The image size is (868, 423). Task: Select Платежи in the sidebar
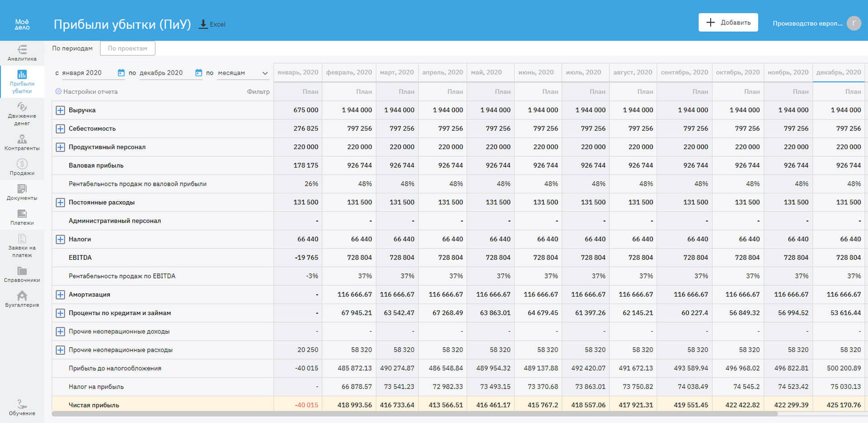click(22, 216)
